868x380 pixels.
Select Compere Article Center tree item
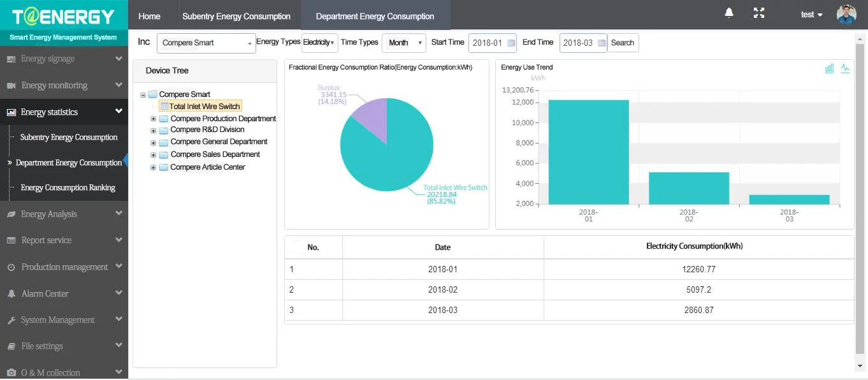coord(208,167)
